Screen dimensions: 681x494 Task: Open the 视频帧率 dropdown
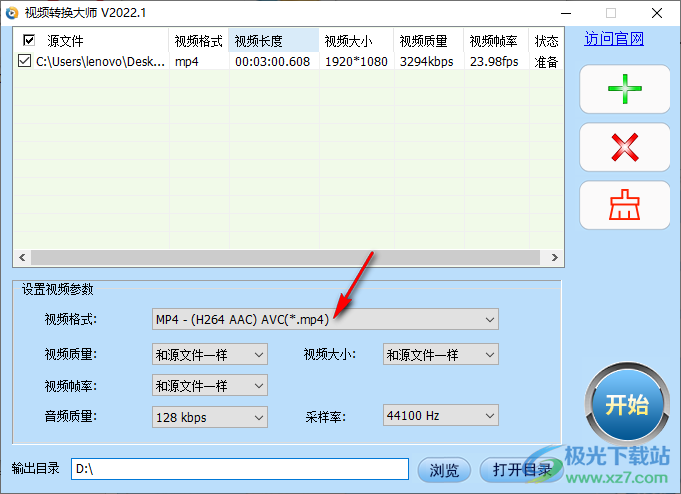tap(209, 385)
